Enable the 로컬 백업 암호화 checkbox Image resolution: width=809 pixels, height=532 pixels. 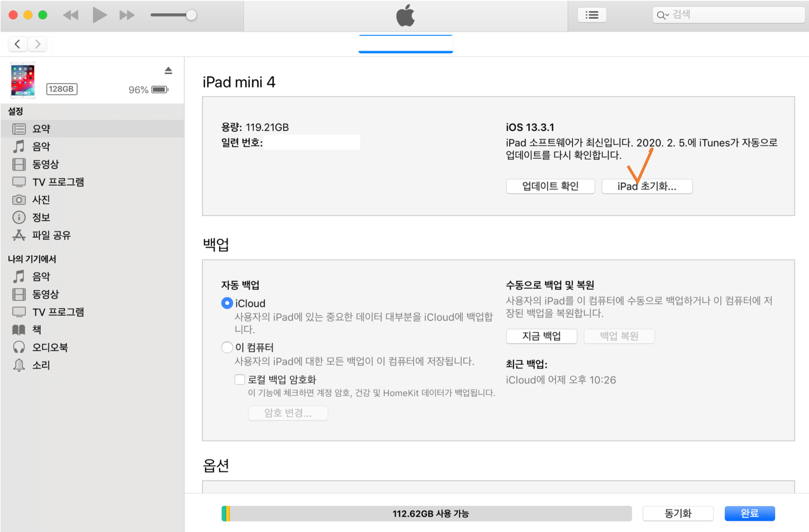[x=240, y=379]
